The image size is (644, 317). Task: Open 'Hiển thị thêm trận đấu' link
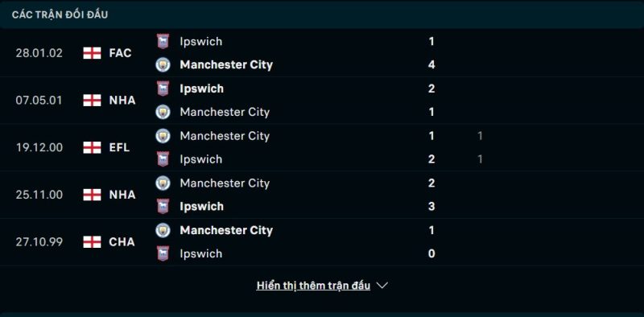pyautogui.click(x=313, y=286)
